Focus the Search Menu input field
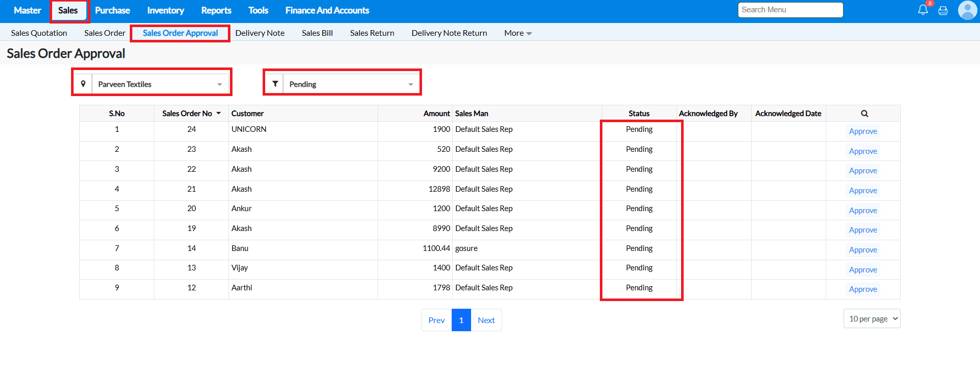Screen dimensions: 980x390 tap(790, 10)
